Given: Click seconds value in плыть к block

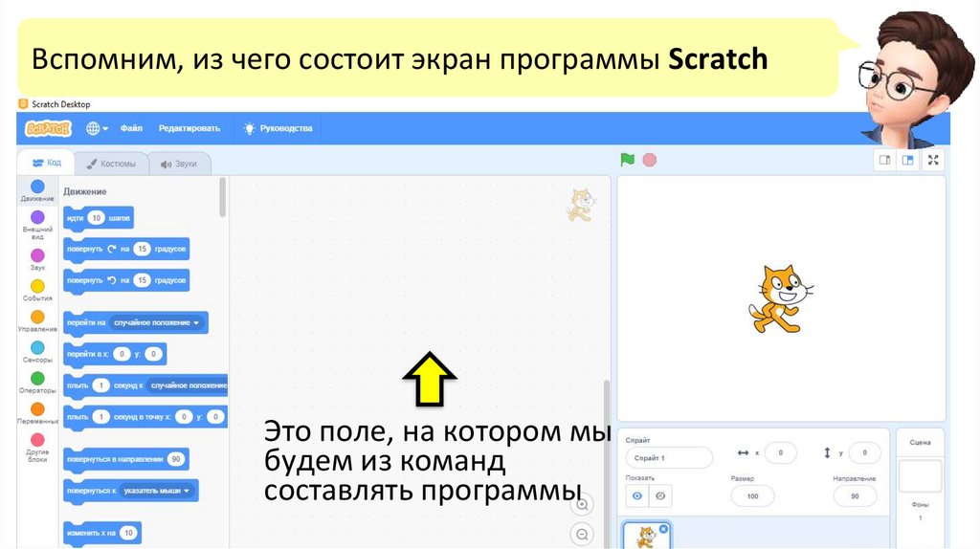Looking at the screenshot, I should coord(101,385).
